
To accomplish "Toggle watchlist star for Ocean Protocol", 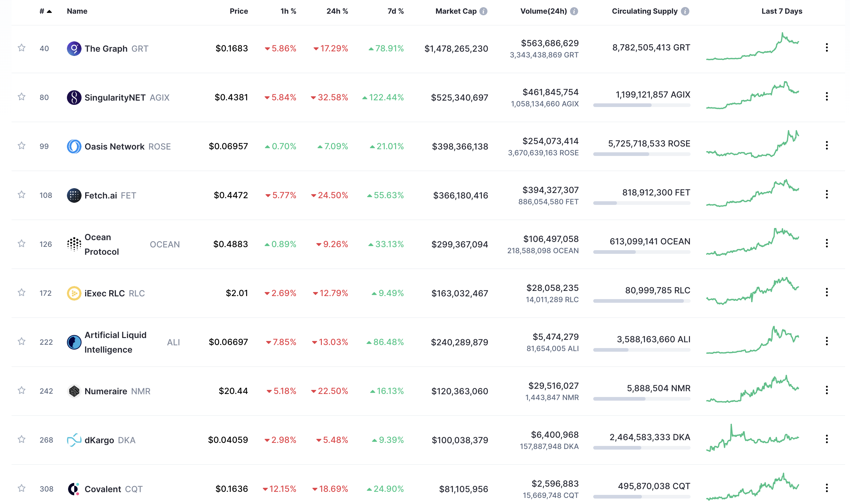I will 21,243.
